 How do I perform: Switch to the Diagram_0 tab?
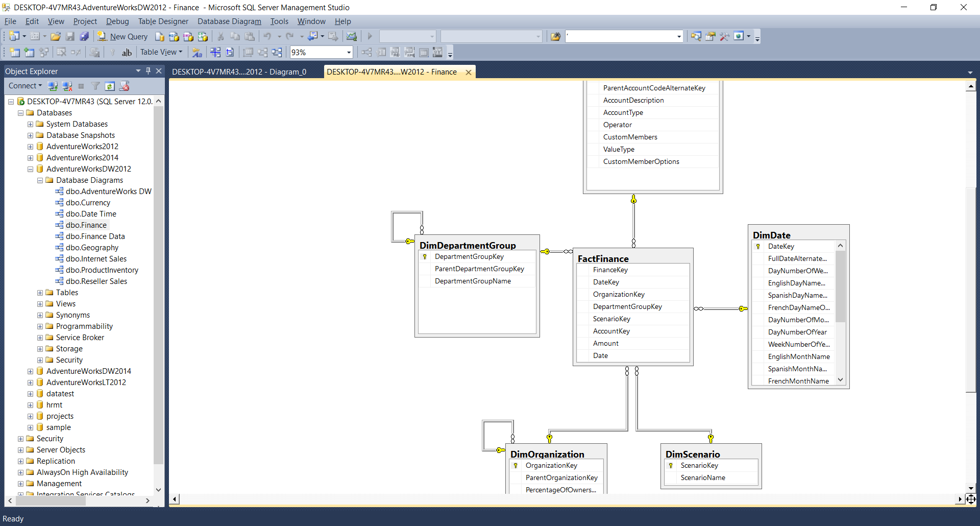click(x=239, y=72)
